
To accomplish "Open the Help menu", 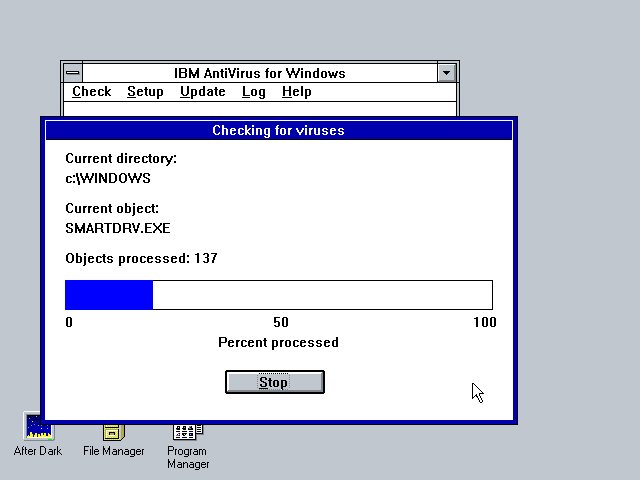I will coord(297,92).
